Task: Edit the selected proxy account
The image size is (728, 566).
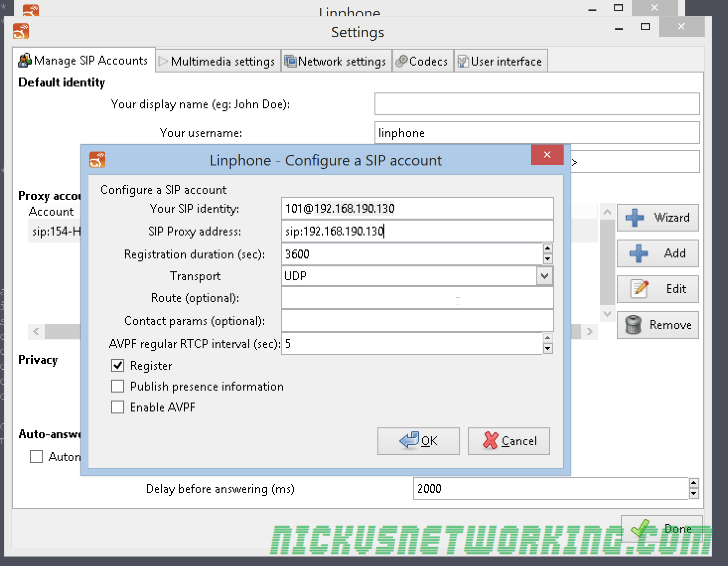Action: tap(658, 289)
